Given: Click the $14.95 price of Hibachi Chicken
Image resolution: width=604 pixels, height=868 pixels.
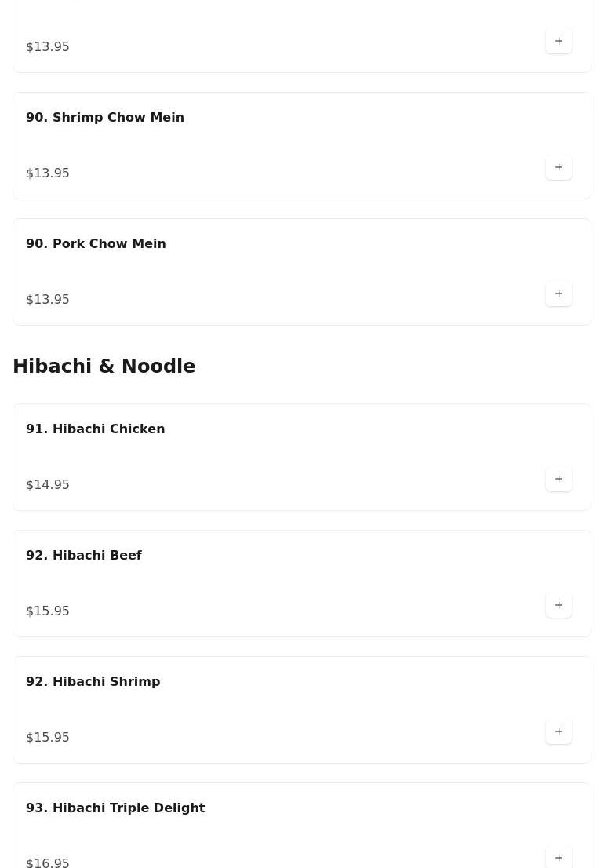Looking at the screenshot, I should tap(48, 484).
